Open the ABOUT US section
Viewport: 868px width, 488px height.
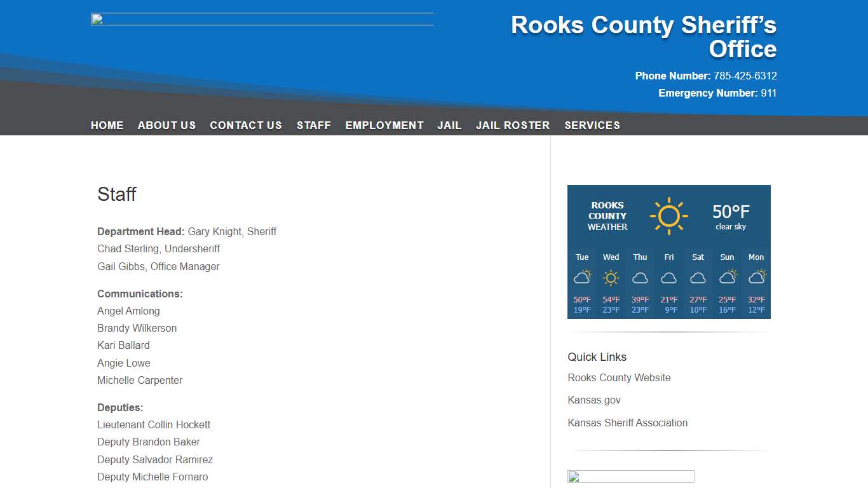point(166,125)
